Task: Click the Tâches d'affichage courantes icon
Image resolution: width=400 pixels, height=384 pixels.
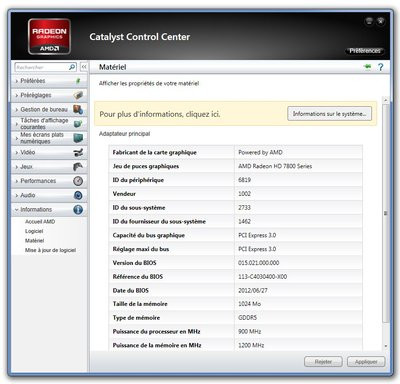Action: coord(78,124)
